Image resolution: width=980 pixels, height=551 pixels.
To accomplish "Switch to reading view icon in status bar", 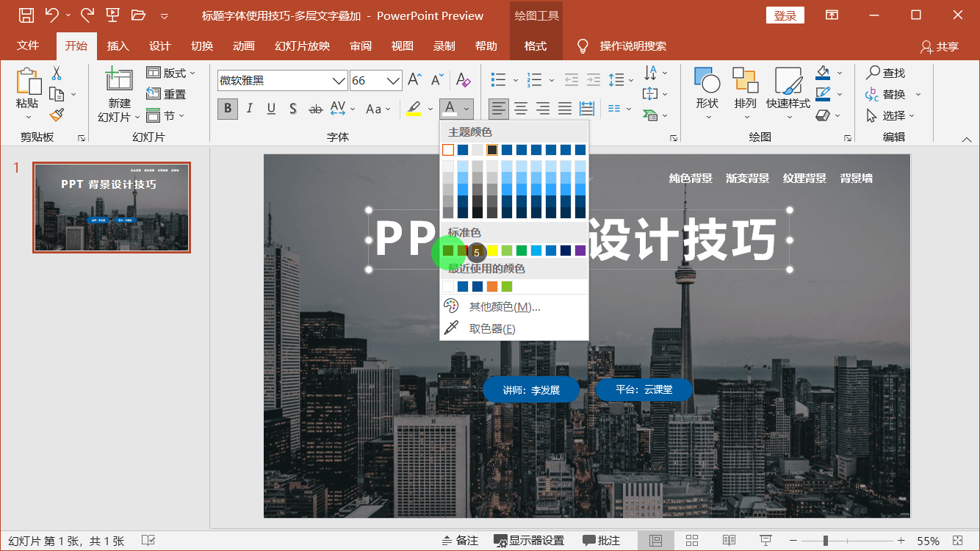I will coord(729,541).
